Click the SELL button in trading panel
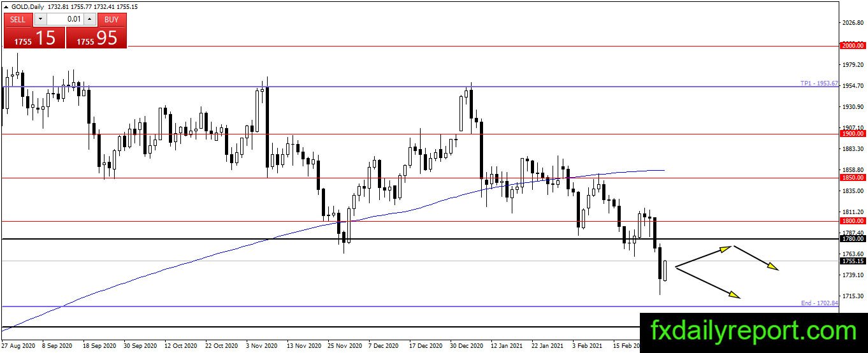The image size is (868, 353). (x=18, y=20)
